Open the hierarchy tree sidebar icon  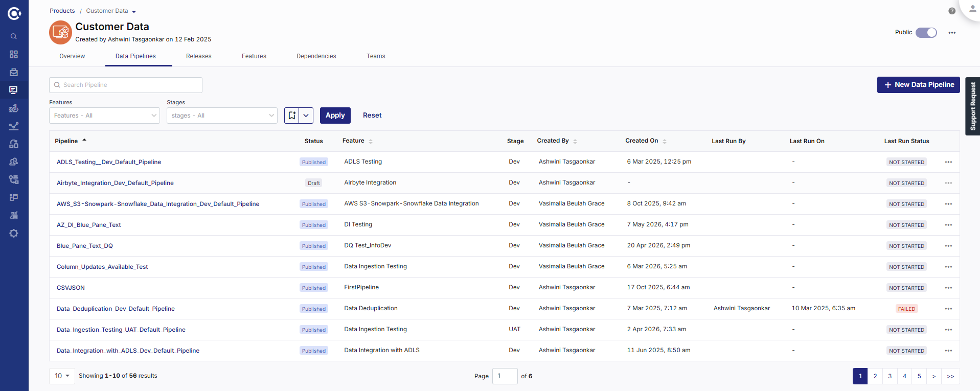coord(14,179)
